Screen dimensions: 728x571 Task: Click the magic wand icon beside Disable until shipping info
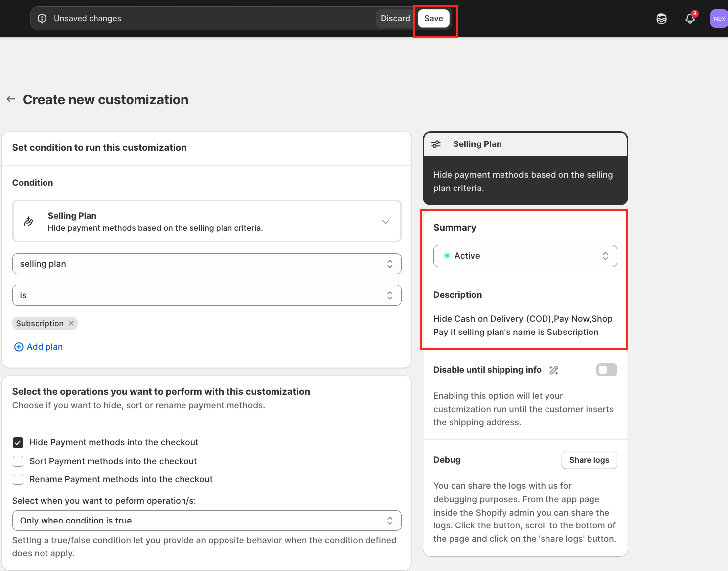554,370
